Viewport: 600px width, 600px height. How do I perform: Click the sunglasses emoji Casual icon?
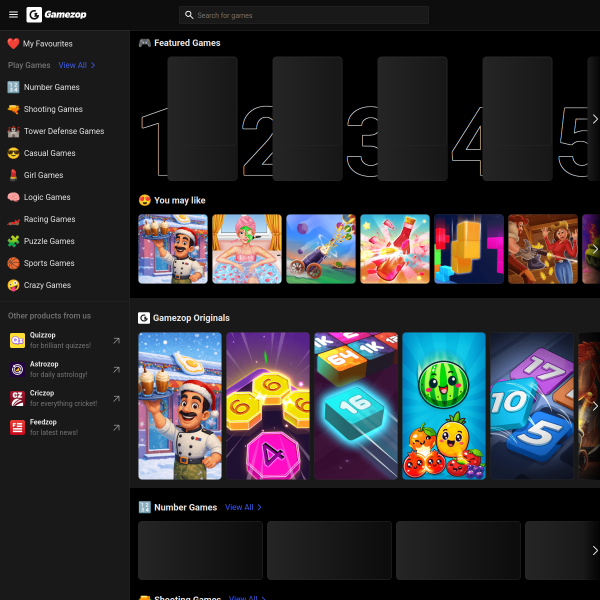pyautogui.click(x=13, y=153)
